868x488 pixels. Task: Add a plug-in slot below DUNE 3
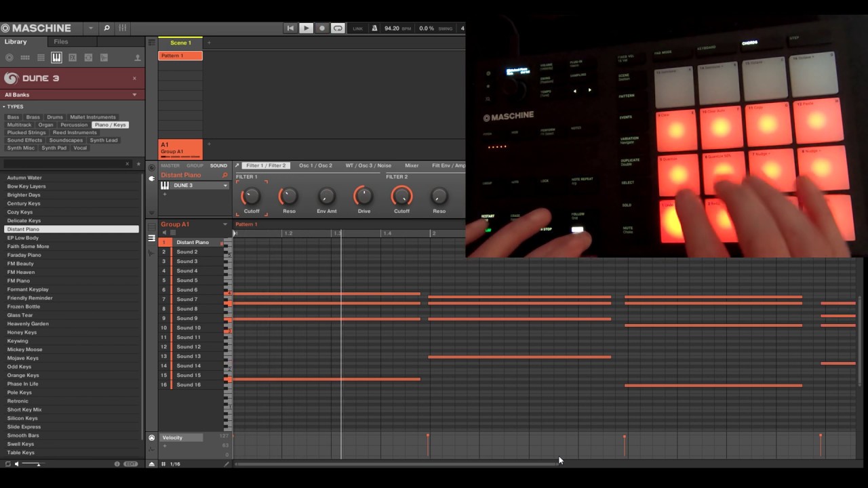164,195
